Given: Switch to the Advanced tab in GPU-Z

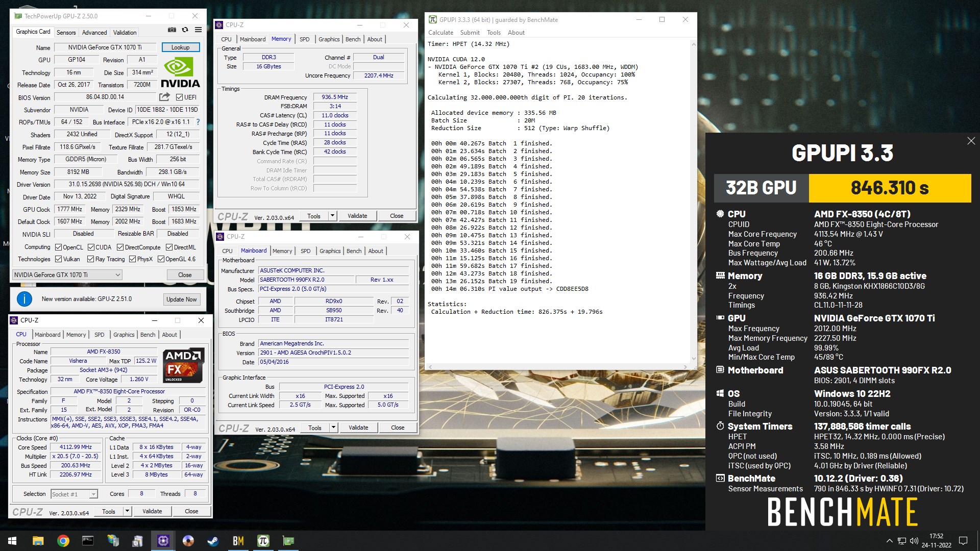Looking at the screenshot, I should coord(94,32).
